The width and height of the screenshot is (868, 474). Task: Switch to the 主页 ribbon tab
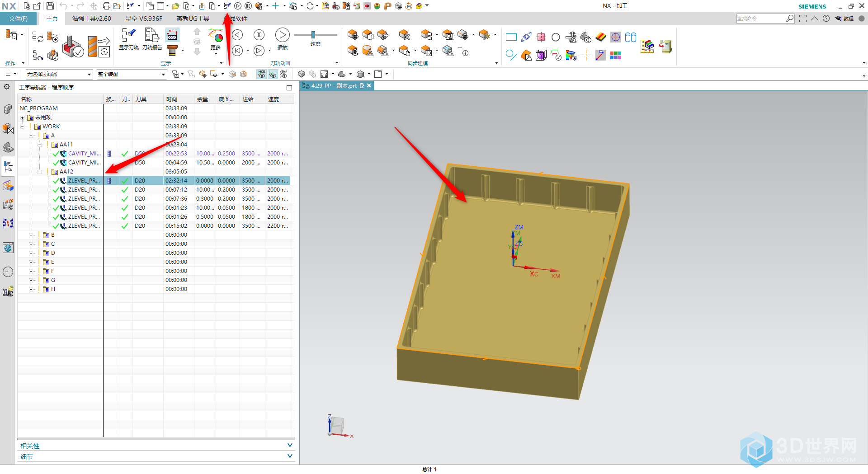pyautogui.click(x=52, y=19)
